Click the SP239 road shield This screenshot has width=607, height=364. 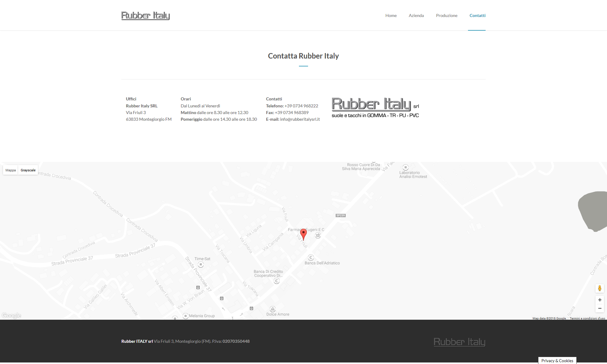coord(341,215)
